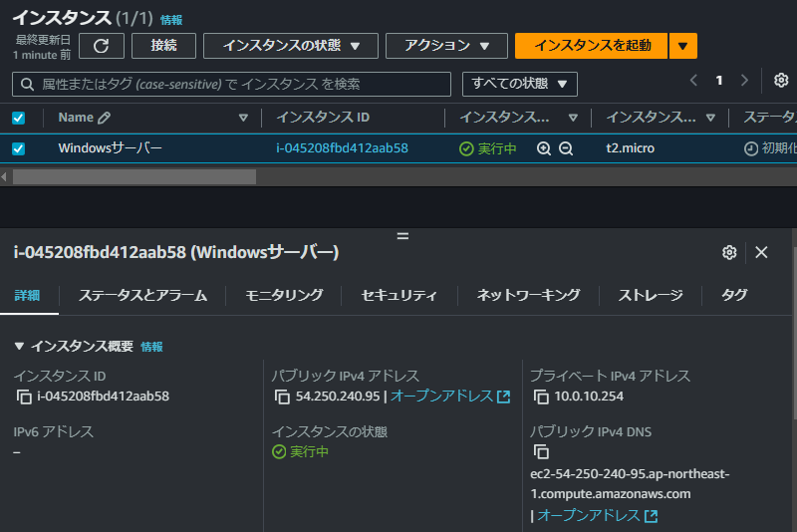Copy the パブリック IPv4 アドレス
797x532 pixels.
tap(282, 397)
